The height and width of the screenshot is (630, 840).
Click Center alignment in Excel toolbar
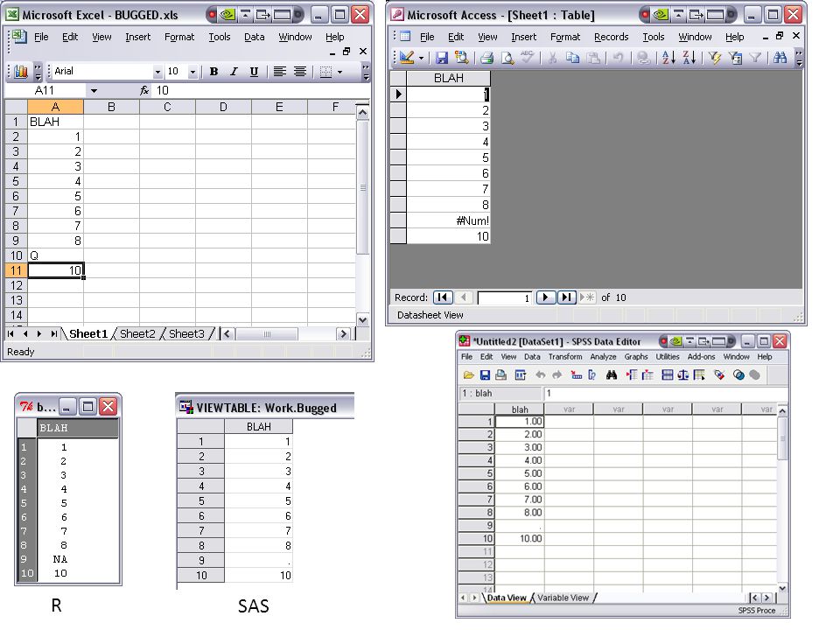click(x=300, y=71)
